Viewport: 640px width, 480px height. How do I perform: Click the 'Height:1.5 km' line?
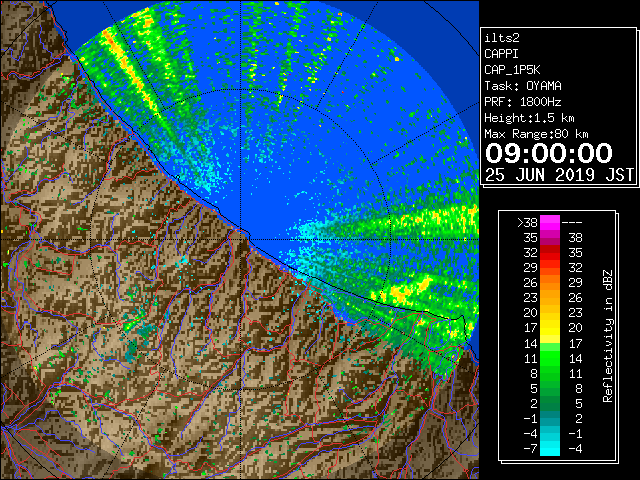coord(529,118)
